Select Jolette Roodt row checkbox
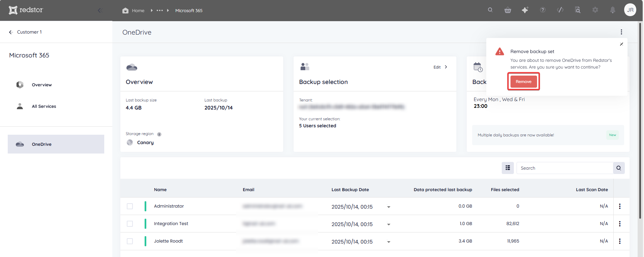 tap(130, 241)
